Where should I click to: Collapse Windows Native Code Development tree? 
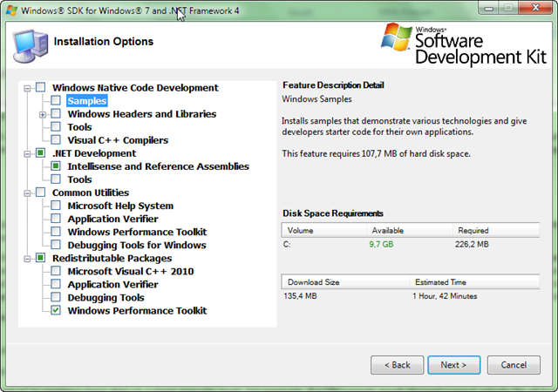coord(28,88)
